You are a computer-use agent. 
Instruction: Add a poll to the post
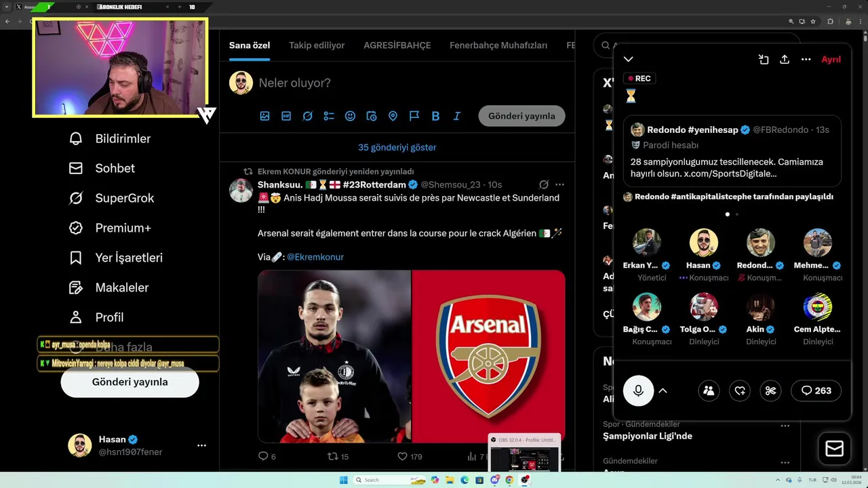coord(329,116)
